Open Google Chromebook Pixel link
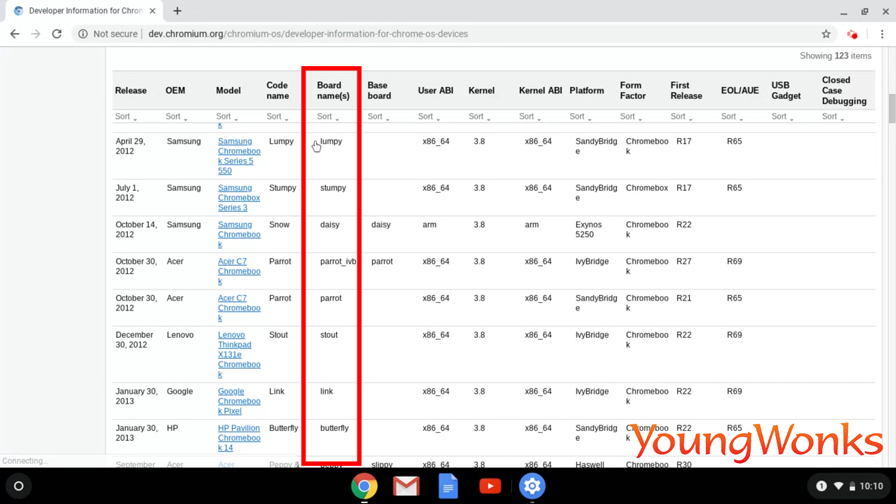Image resolution: width=896 pixels, height=504 pixels. pyautogui.click(x=239, y=401)
